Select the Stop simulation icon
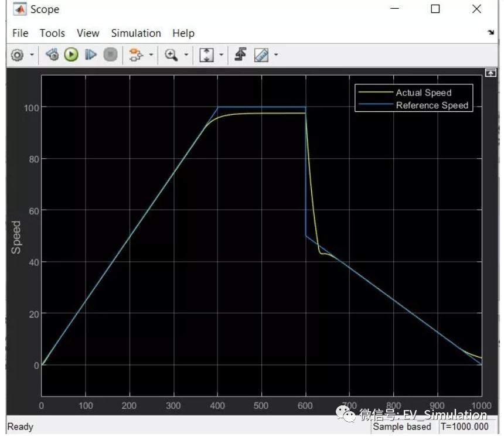The image size is (504, 437). pyautogui.click(x=110, y=54)
